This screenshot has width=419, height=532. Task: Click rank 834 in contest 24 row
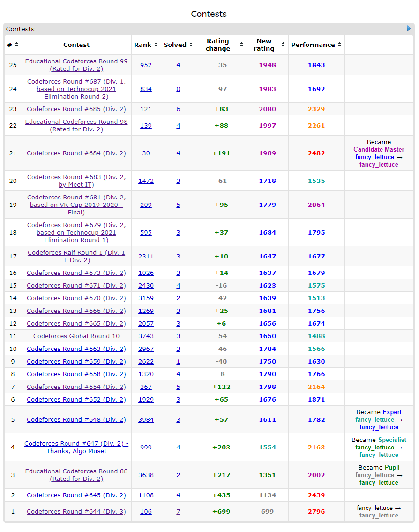[x=146, y=89]
